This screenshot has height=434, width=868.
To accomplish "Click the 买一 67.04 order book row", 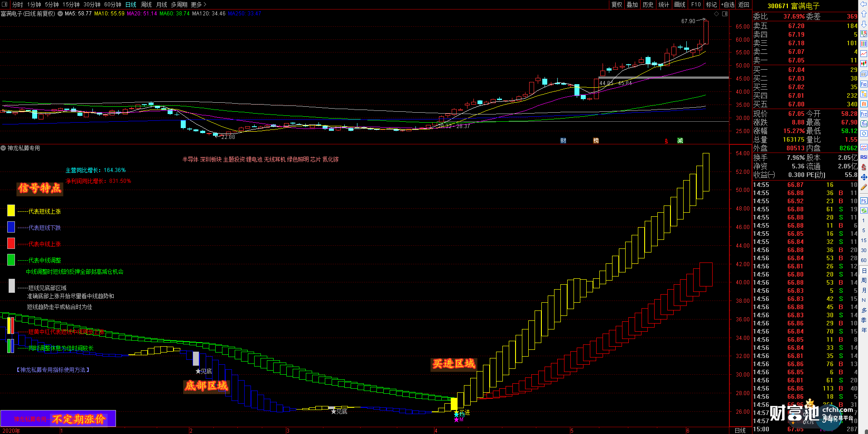I will [805, 70].
